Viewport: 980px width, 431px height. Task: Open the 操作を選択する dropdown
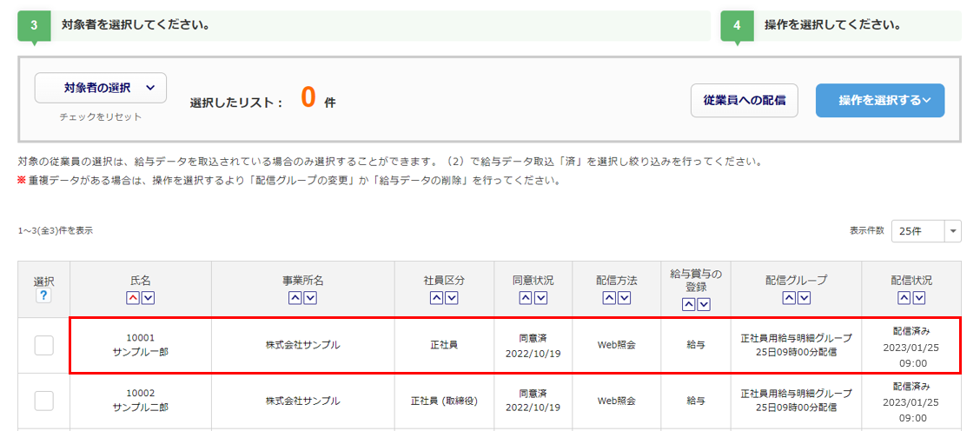click(880, 100)
